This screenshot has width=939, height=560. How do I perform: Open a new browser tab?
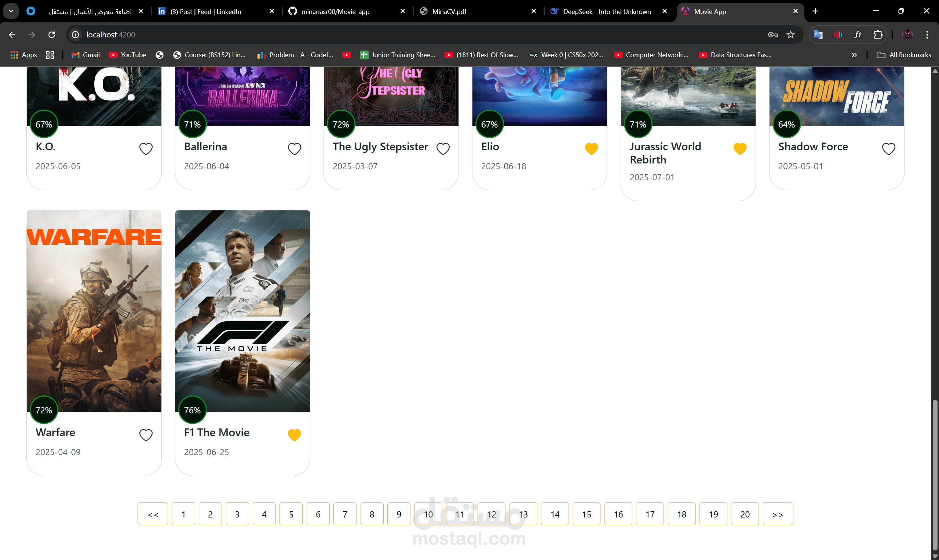[x=815, y=11]
